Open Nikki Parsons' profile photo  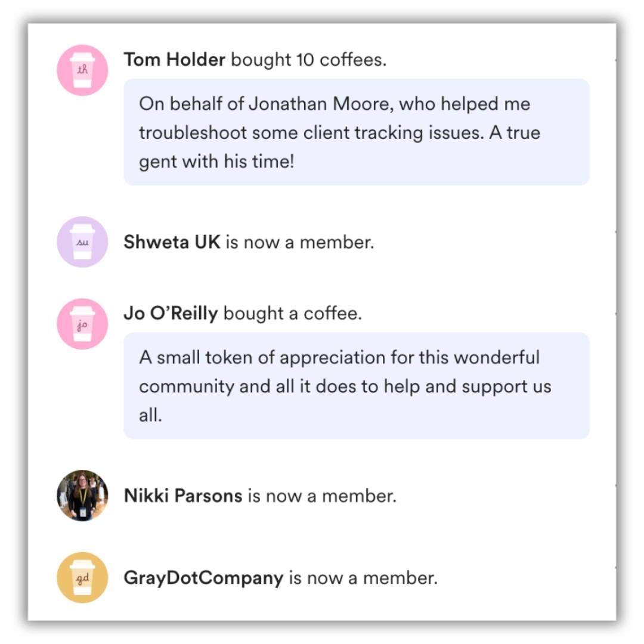point(82,496)
